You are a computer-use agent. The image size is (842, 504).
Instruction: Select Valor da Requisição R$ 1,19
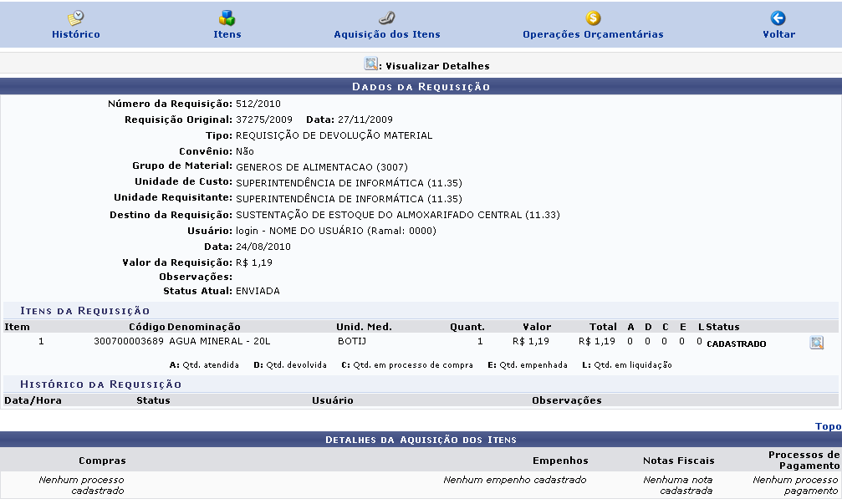coord(254,263)
